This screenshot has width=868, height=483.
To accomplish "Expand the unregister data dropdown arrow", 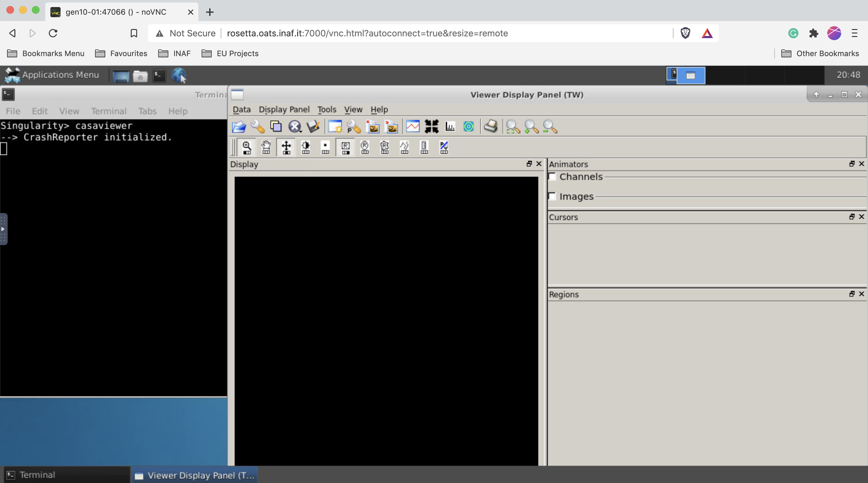I will [301, 131].
